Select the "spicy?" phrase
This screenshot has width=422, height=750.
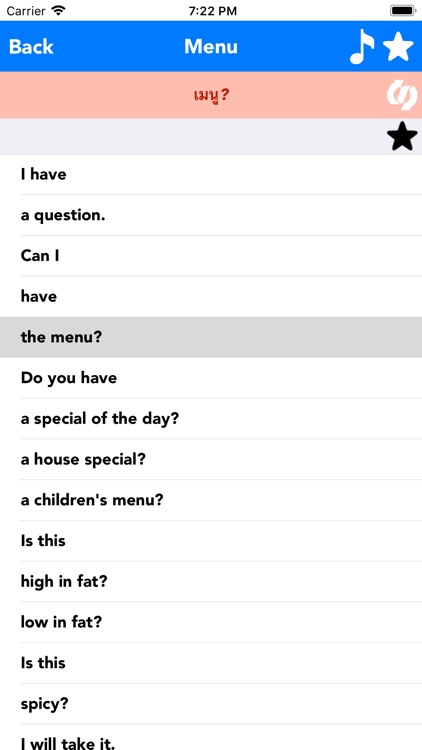[x=211, y=704]
